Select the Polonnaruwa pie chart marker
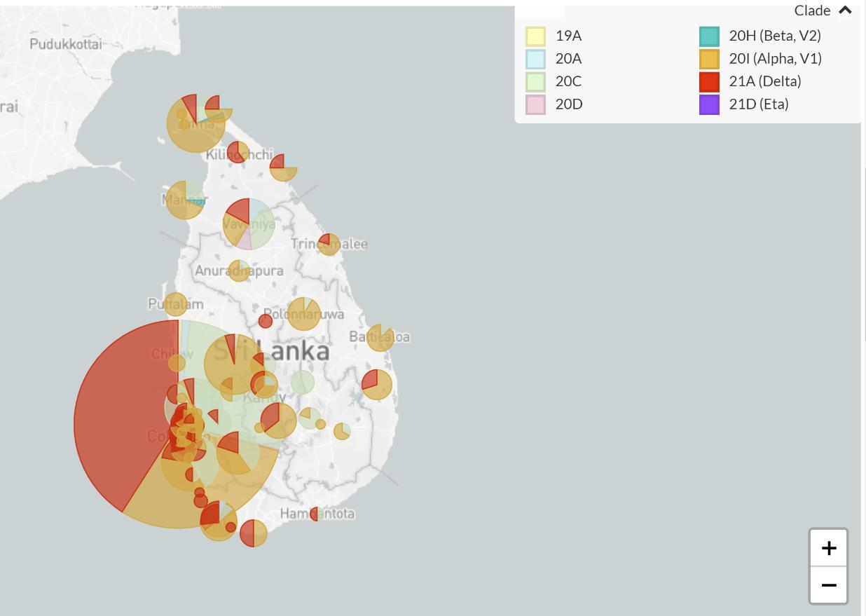 pyautogui.click(x=303, y=314)
